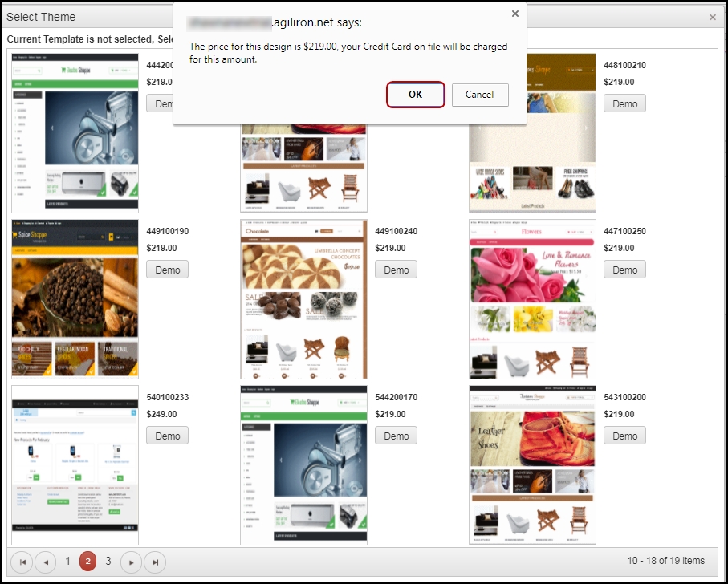This screenshot has width=728, height=584.
Task: Open Demo for theme 449100240
Action: [x=396, y=270]
